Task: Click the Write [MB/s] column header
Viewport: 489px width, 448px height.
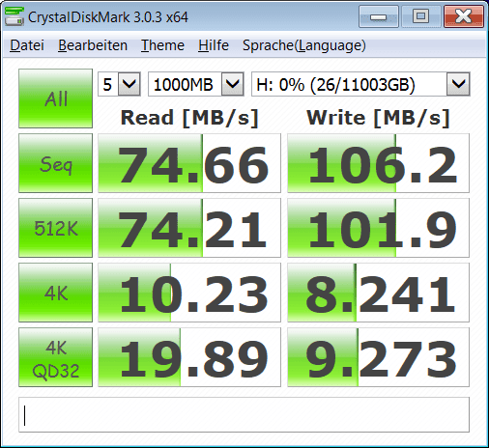Action: click(x=378, y=118)
